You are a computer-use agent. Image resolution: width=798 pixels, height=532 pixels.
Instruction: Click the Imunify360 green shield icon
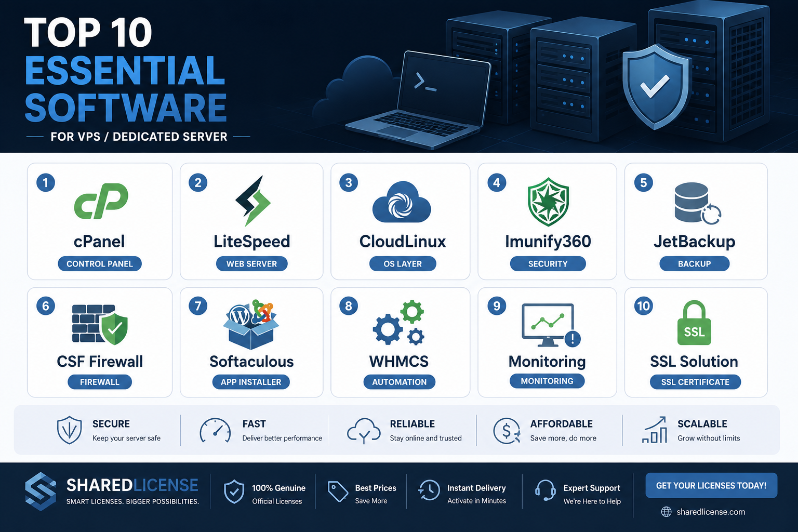point(548,202)
